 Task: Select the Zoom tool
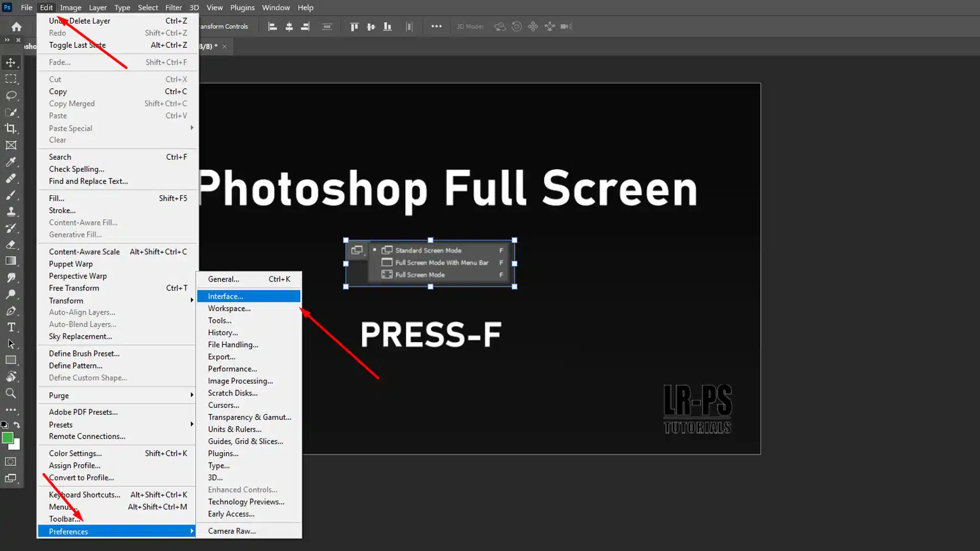click(11, 393)
